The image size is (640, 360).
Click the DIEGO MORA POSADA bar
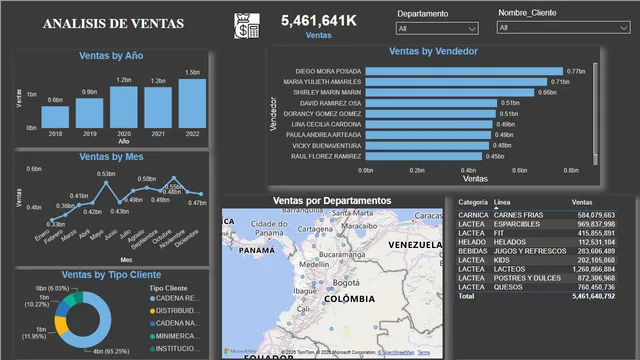(464, 71)
